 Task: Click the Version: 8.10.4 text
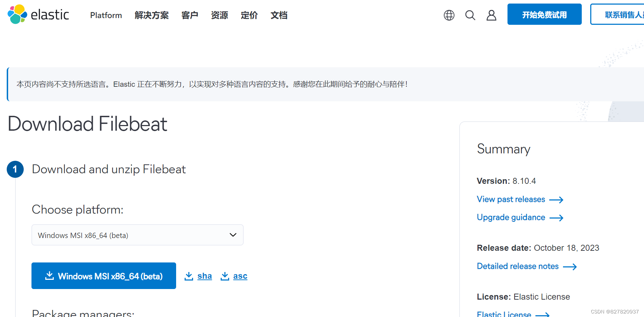506,181
